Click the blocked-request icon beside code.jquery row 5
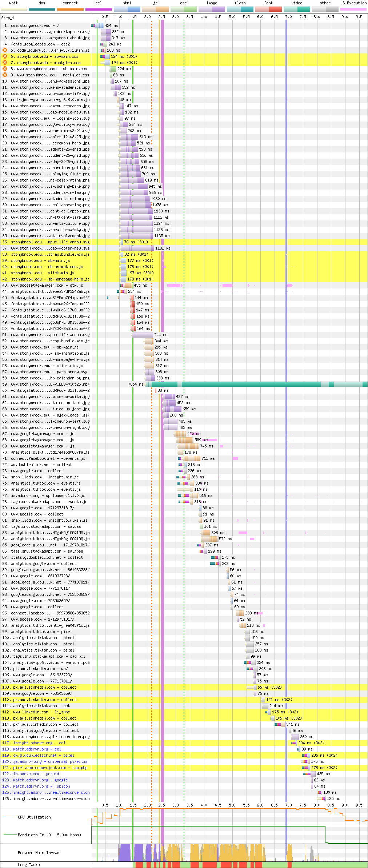368x868 pixels. click(5, 50)
